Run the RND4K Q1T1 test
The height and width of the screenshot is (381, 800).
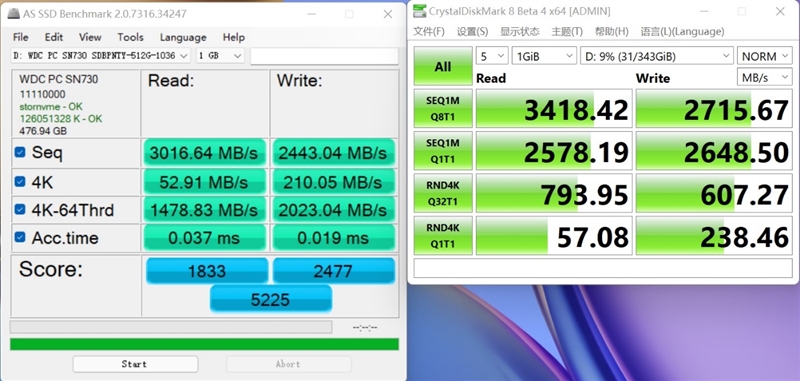[x=443, y=236]
